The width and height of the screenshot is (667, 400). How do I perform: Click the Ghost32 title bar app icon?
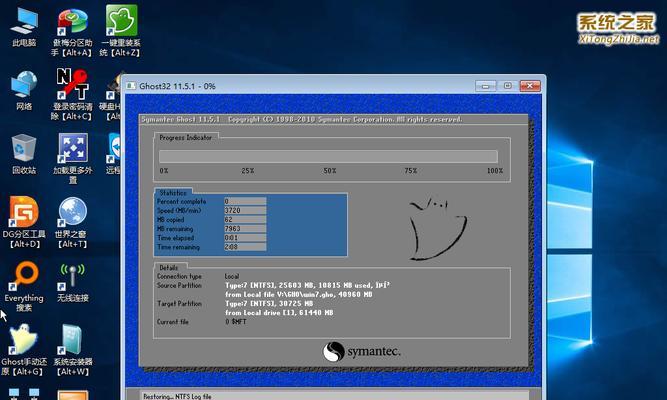(131, 86)
